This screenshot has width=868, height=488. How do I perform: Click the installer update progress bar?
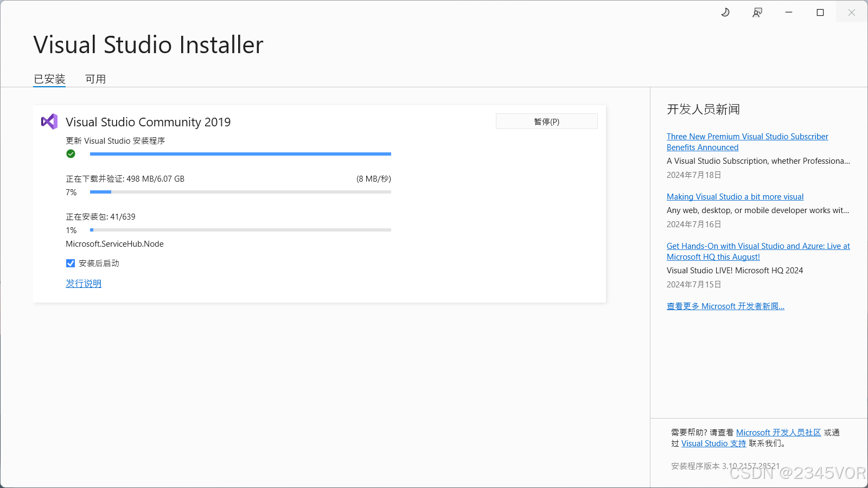[x=240, y=154]
